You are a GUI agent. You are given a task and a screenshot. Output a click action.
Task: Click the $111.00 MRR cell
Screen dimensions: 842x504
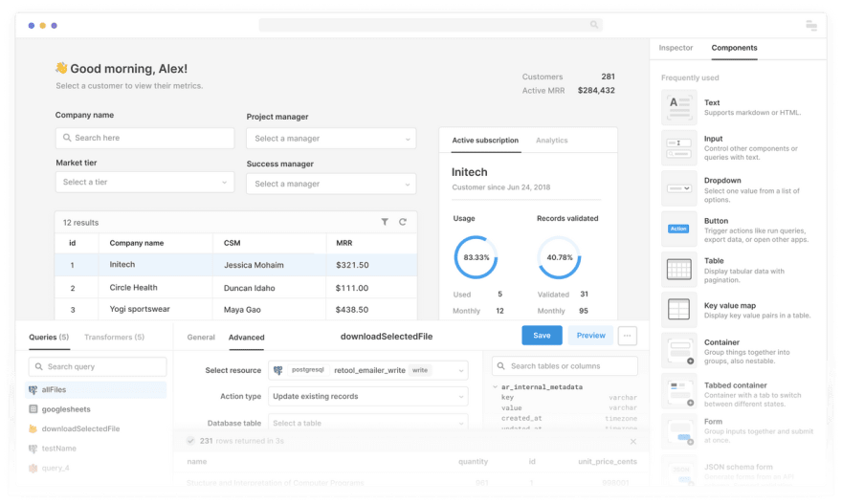point(352,288)
